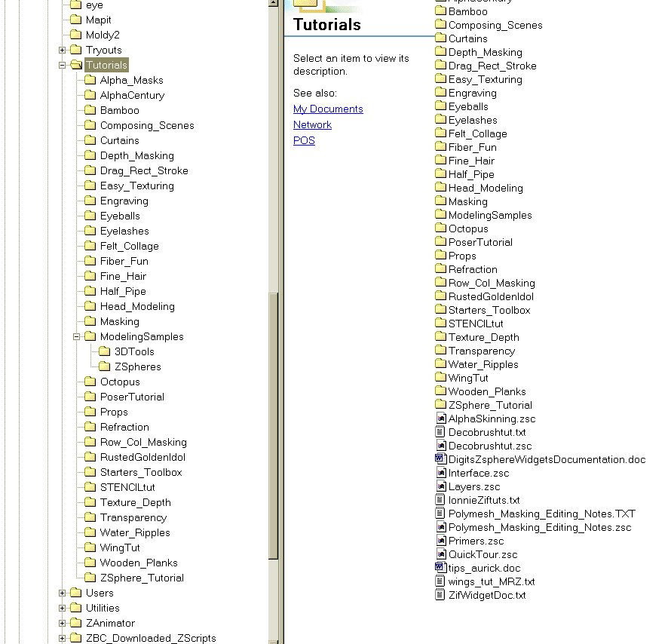Viewport: 671px width, 644px height.
Task: Open the My Documents link
Action: point(328,109)
